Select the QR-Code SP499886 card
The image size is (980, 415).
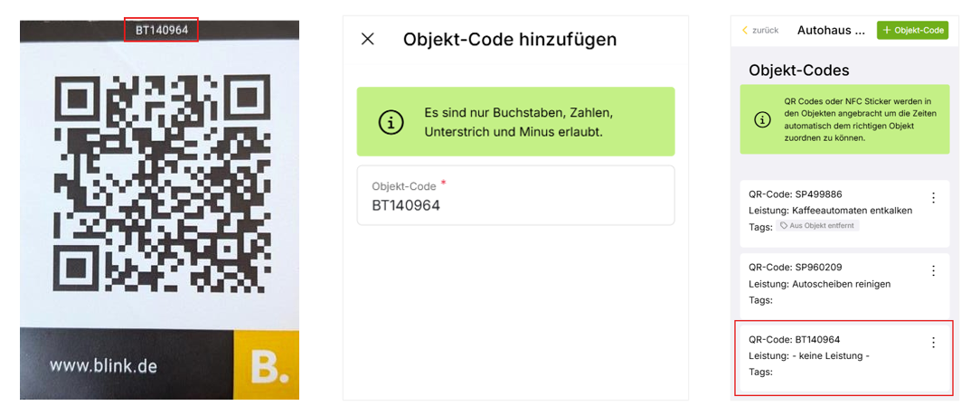(844, 213)
